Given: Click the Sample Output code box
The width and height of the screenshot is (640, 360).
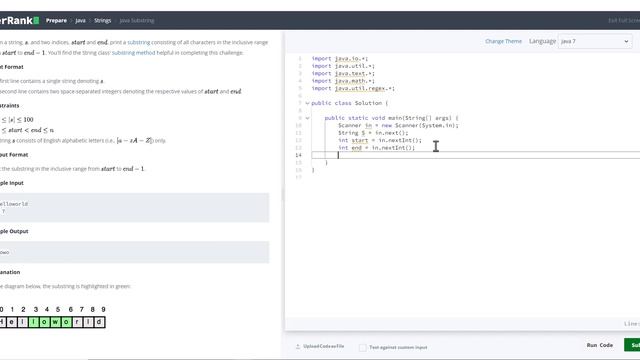Looking at the screenshot, I should point(134,252).
